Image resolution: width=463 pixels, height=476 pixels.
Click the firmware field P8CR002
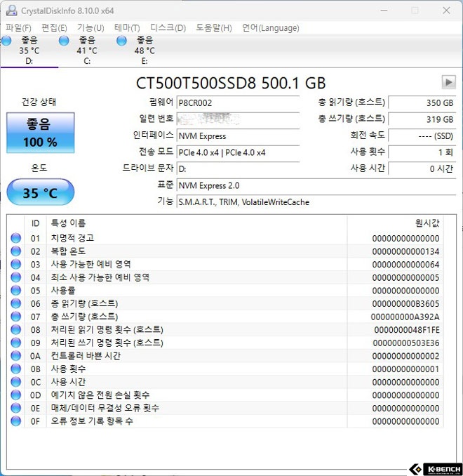[239, 103]
